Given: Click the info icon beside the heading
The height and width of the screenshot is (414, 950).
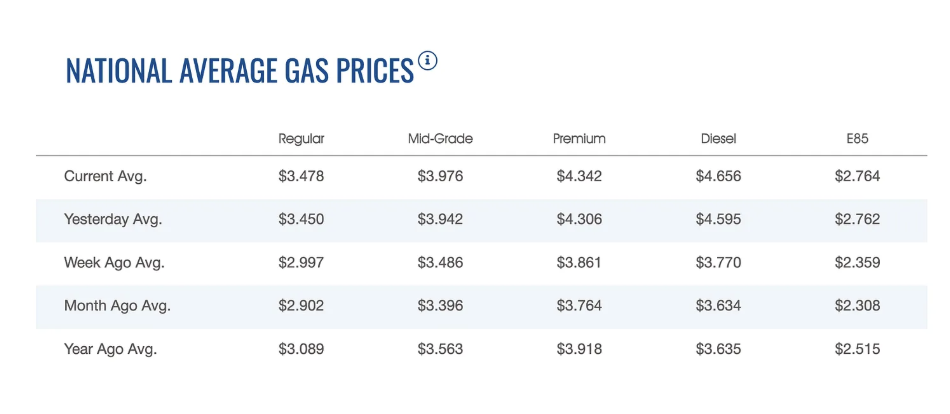Looking at the screenshot, I should 427,62.
